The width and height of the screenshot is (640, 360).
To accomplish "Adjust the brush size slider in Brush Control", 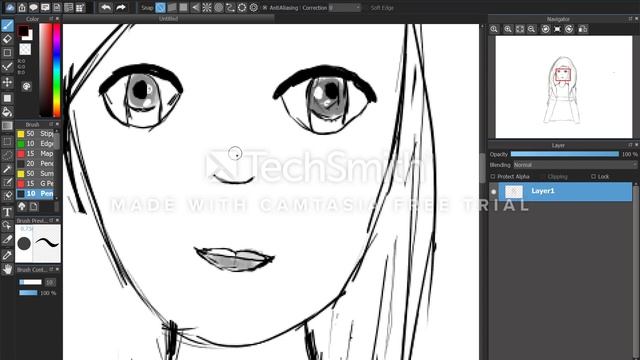I will (x=31, y=282).
